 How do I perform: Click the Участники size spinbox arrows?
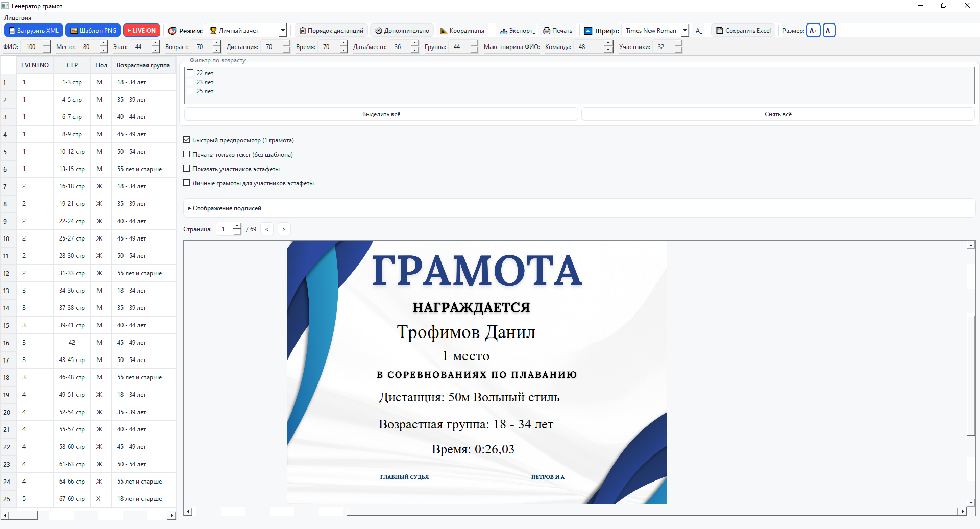[678, 47]
